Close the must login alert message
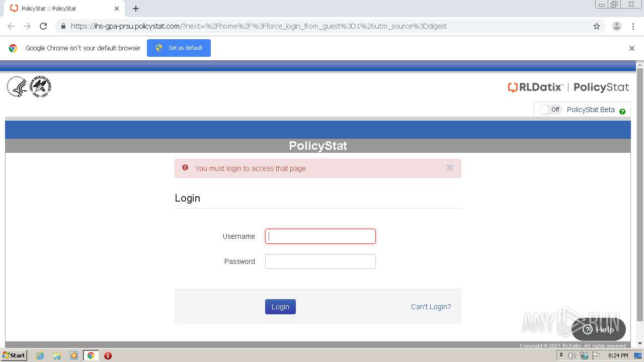 coord(450,168)
